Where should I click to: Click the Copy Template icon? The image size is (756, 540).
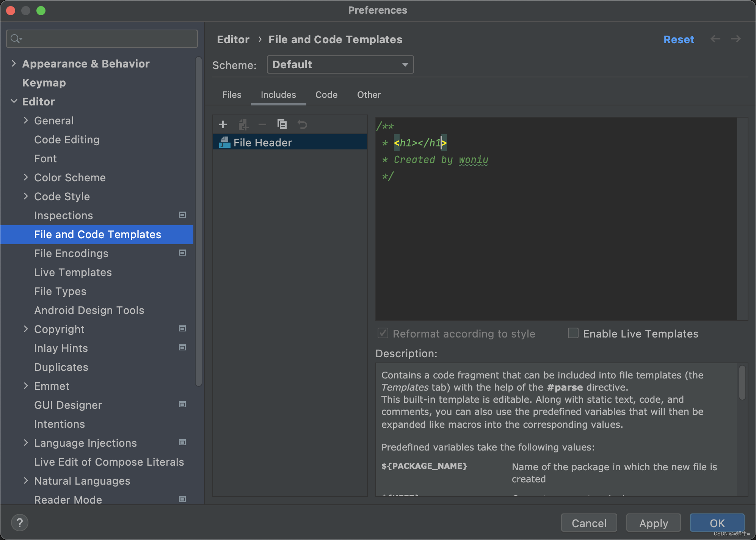pos(282,124)
